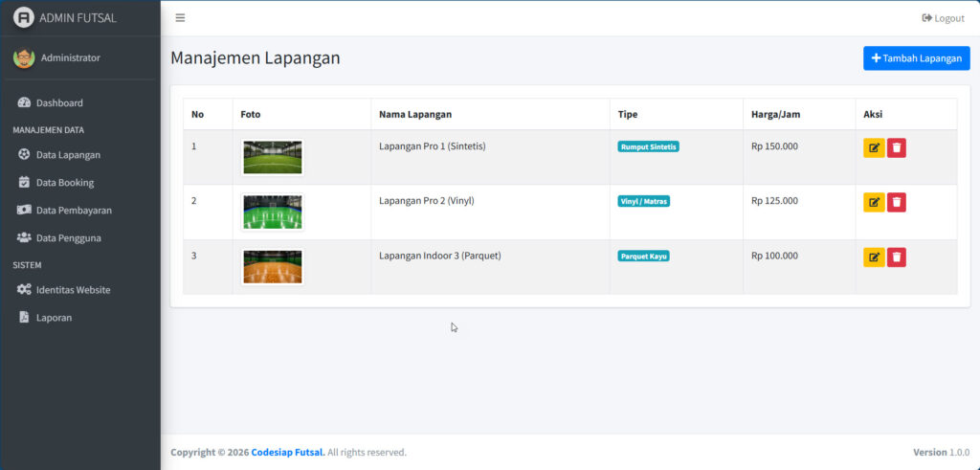Image resolution: width=980 pixels, height=470 pixels.
Task: Click edit icon for Lapangan Pro 2 (Vinyl)
Action: [x=874, y=202]
